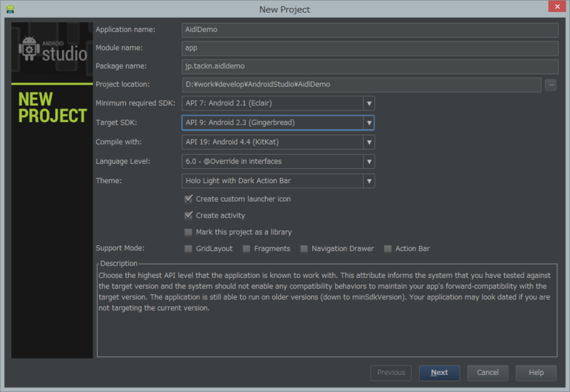The height and width of the screenshot is (392, 570).
Task: Edit the Package name field
Action: tap(370, 66)
